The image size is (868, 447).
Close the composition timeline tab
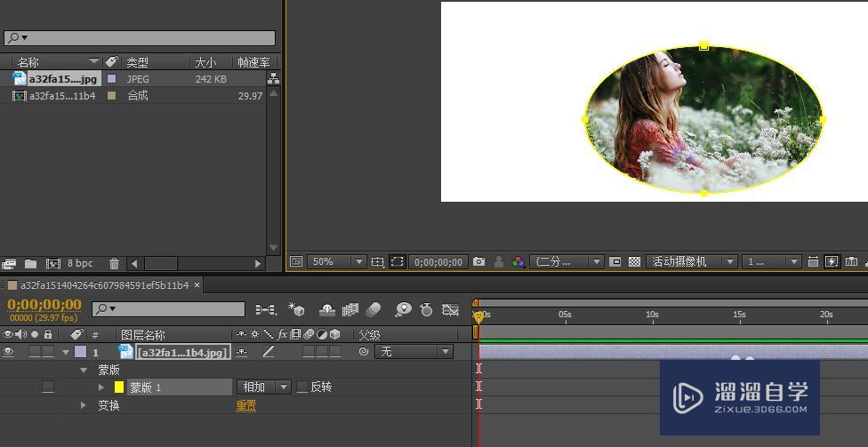197,285
